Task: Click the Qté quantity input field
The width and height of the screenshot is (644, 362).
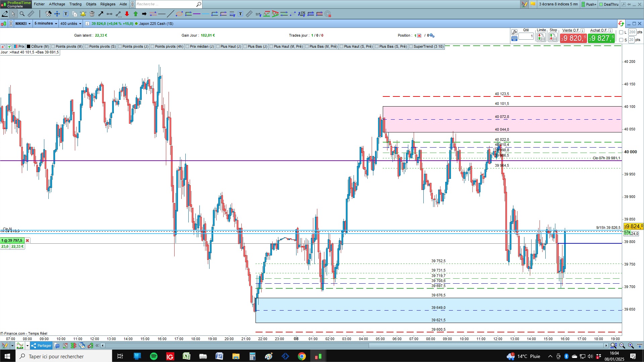Action: coord(526,36)
